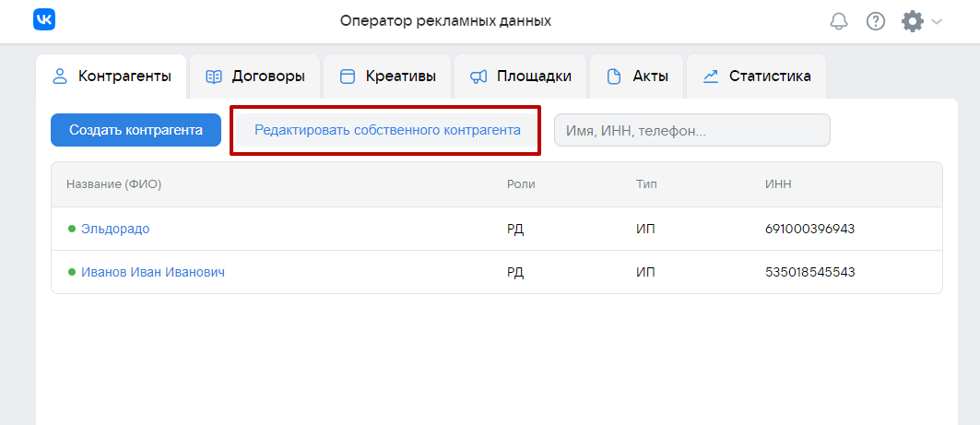Click the person icon on Контрагенты tab
This screenshot has width=980, height=425.
60,77
